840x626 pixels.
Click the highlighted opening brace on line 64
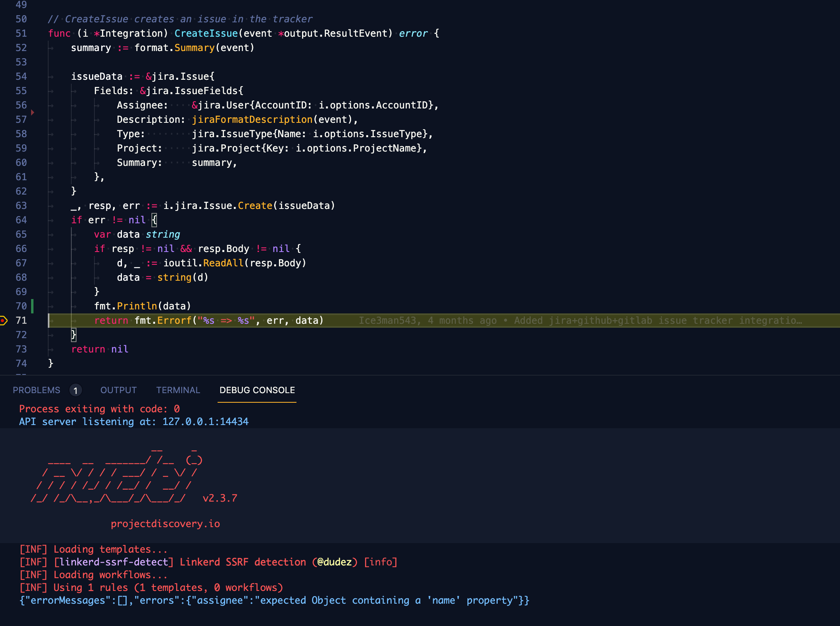[x=155, y=220]
